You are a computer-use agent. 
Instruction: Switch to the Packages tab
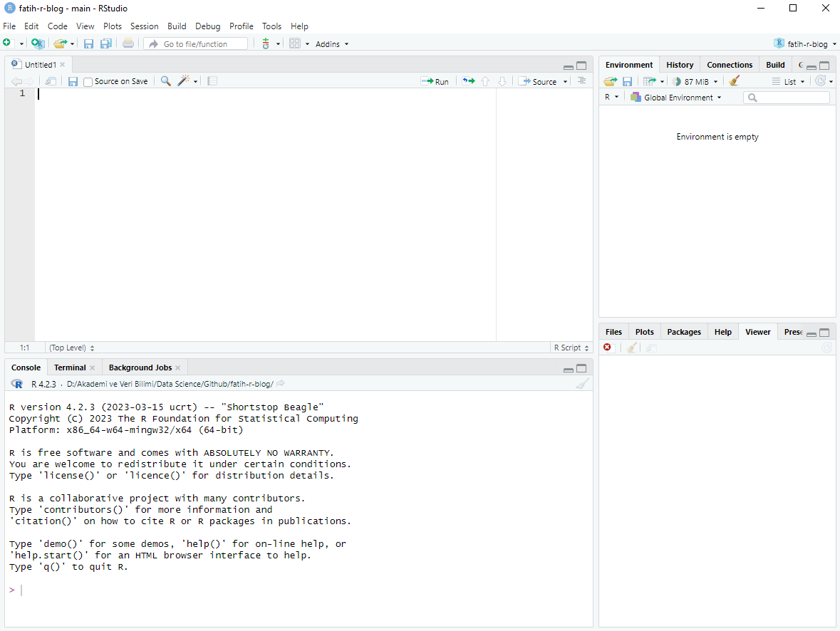(684, 332)
